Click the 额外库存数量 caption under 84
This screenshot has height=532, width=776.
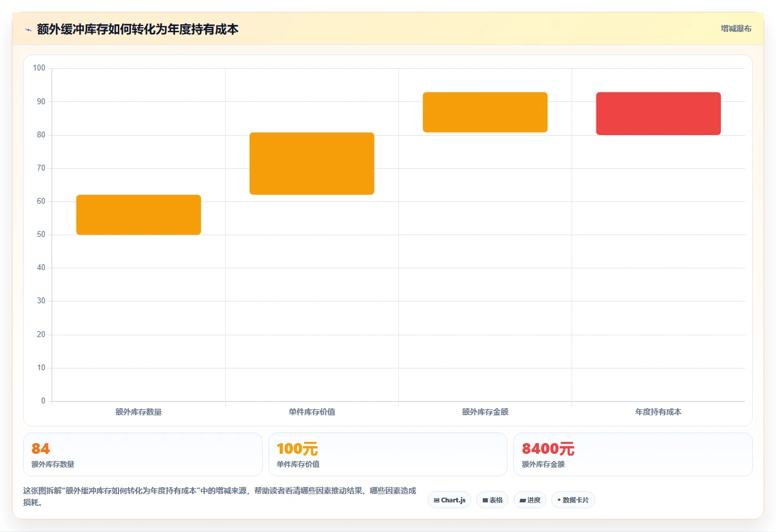tap(53, 464)
